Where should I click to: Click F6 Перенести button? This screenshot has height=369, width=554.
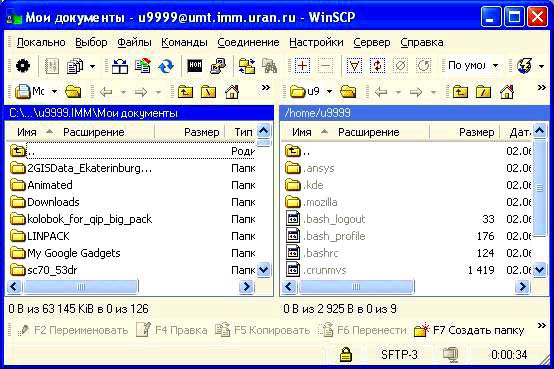point(362,330)
